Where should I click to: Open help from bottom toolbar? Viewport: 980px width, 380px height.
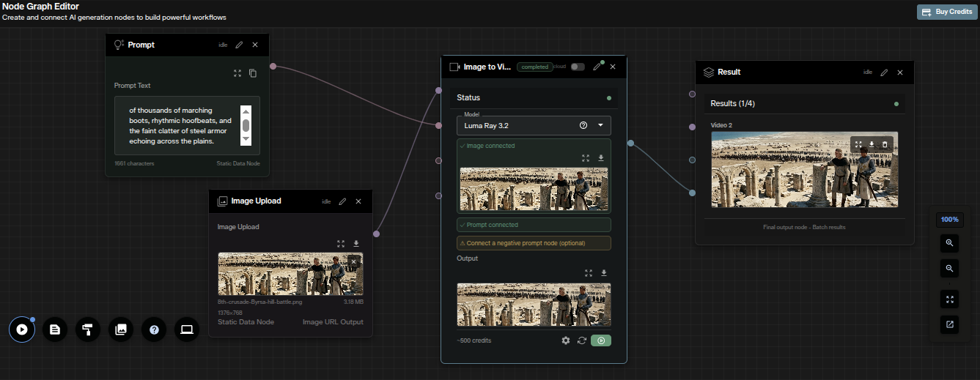click(x=154, y=329)
